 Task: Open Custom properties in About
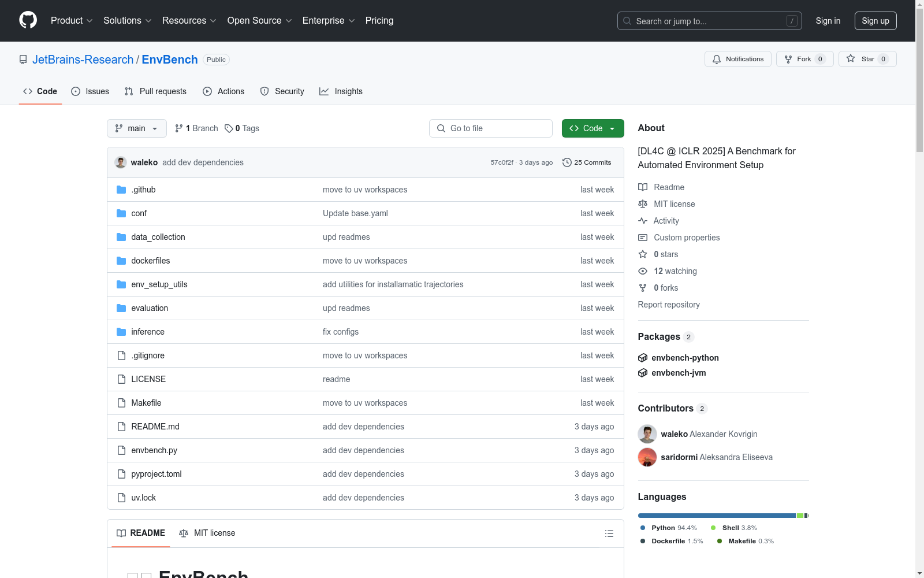click(x=679, y=238)
